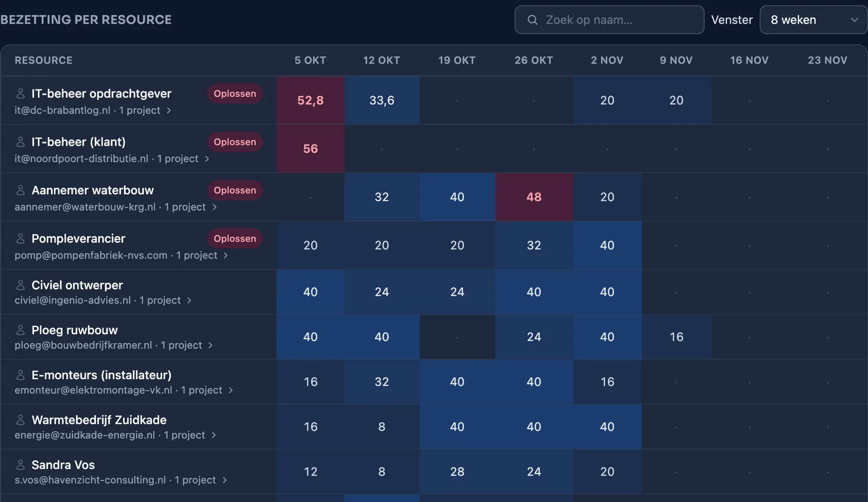Click the 5 OKT column header
868x502 pixels.
(310, 60)
